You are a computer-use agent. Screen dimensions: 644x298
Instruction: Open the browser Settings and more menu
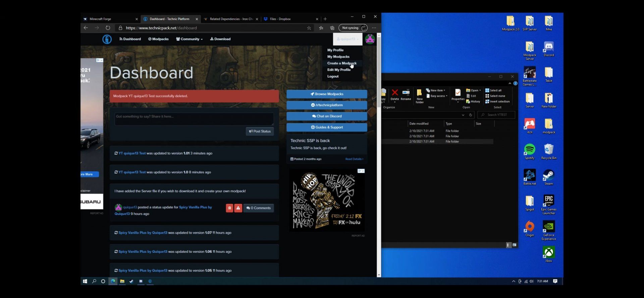(x=374, y=28)
